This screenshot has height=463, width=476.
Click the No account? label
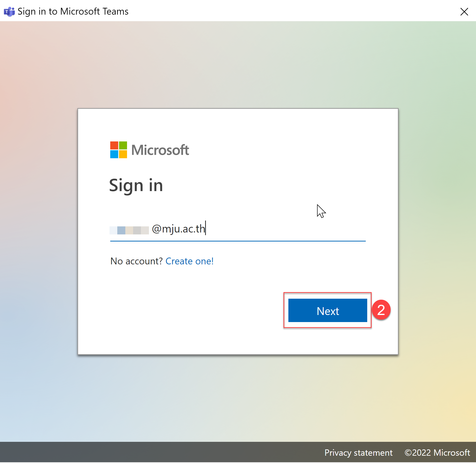point(136,261)
